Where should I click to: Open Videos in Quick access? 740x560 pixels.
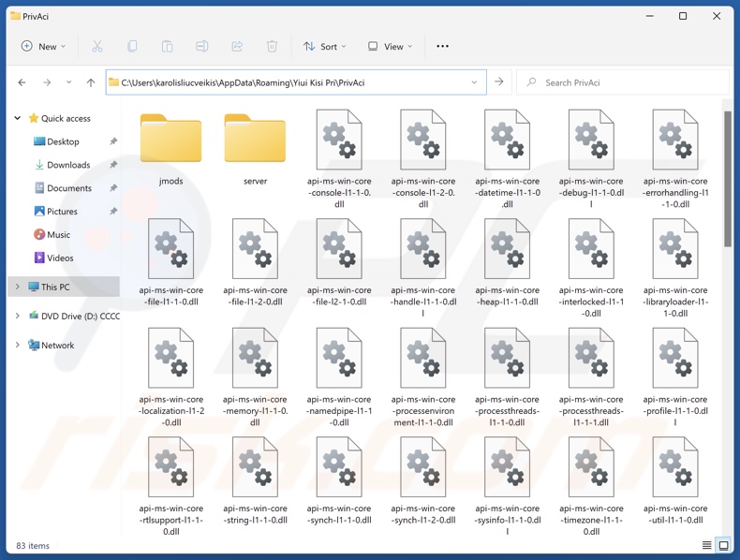click(60, 258)
